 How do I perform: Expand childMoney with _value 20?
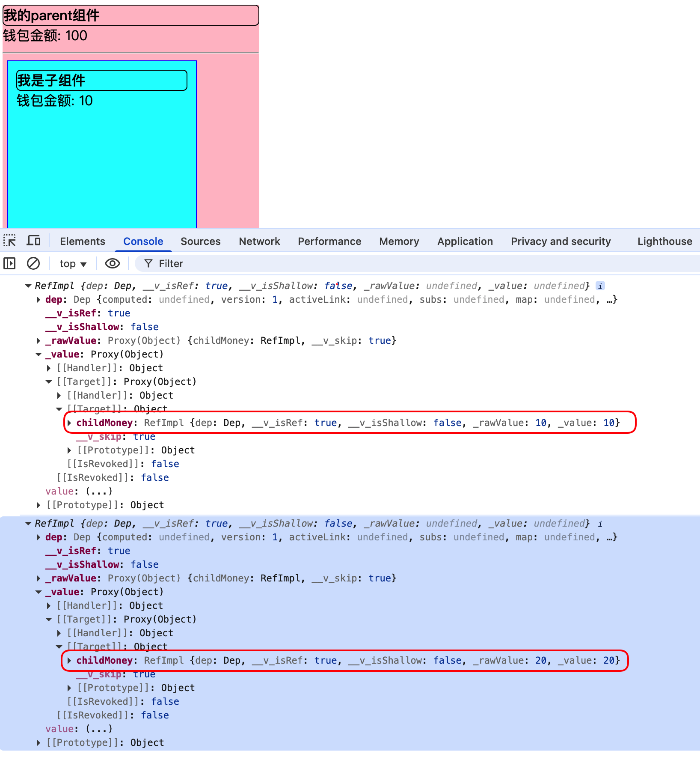(x=69, y=661)
